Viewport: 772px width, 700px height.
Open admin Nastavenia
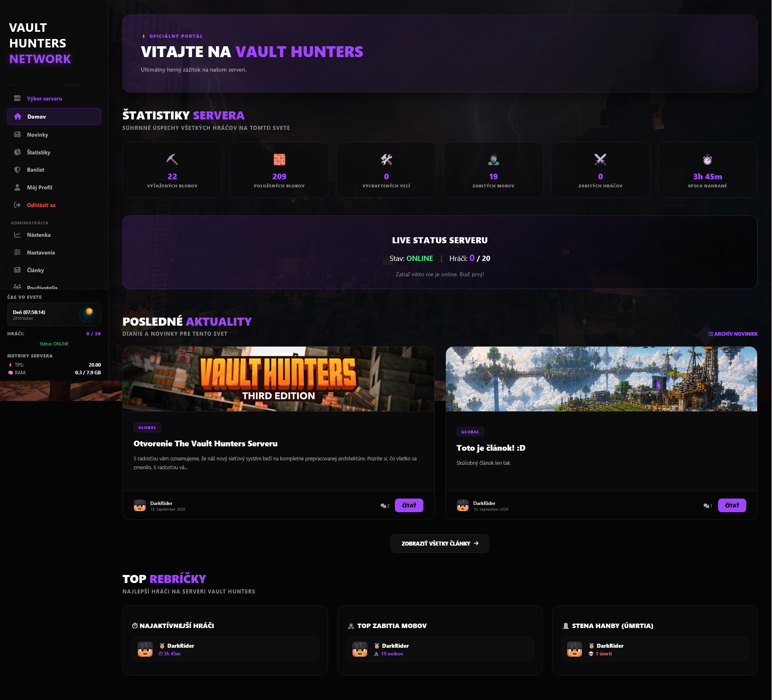click(x=54, y=252)
